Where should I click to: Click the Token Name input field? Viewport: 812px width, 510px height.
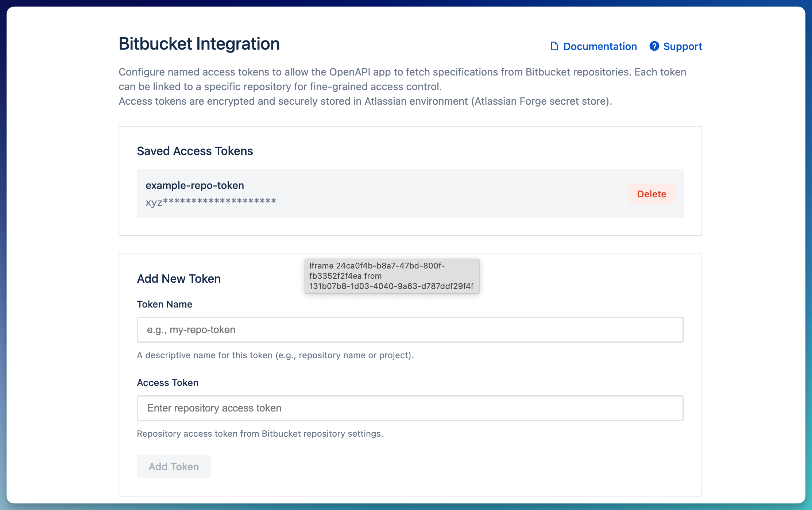coord(410,329)
